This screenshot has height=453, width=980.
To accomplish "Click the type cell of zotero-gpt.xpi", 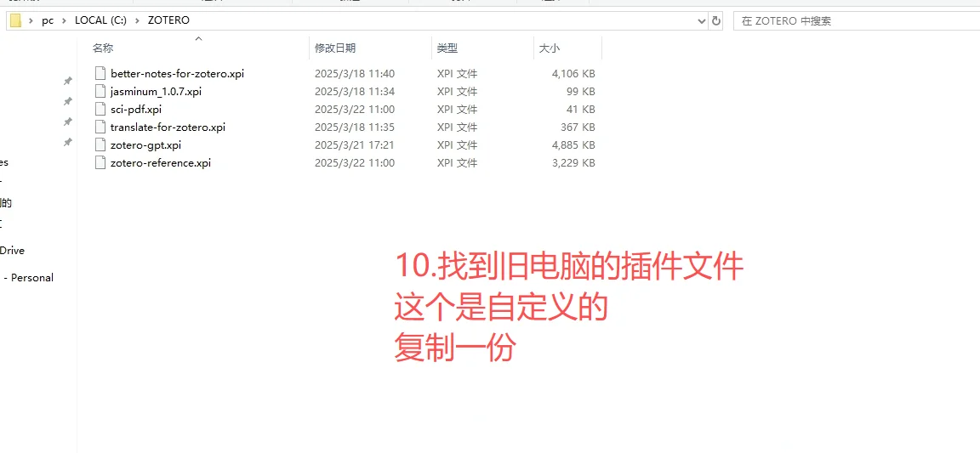I will coord(458,145).
